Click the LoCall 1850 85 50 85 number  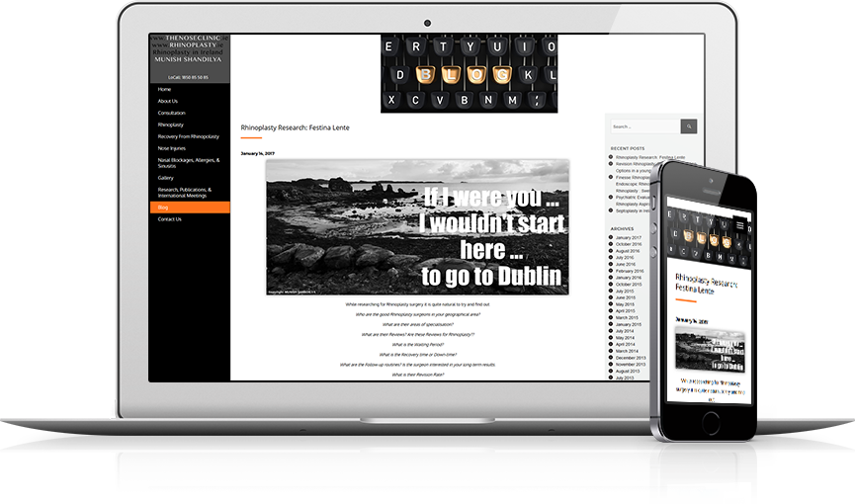(x=188, y=77)
